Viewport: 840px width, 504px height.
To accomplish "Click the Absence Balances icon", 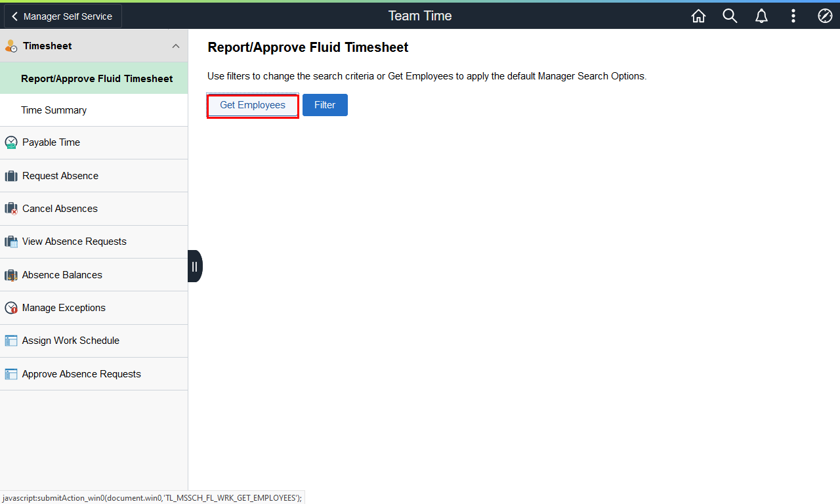I will pos(11,275).
